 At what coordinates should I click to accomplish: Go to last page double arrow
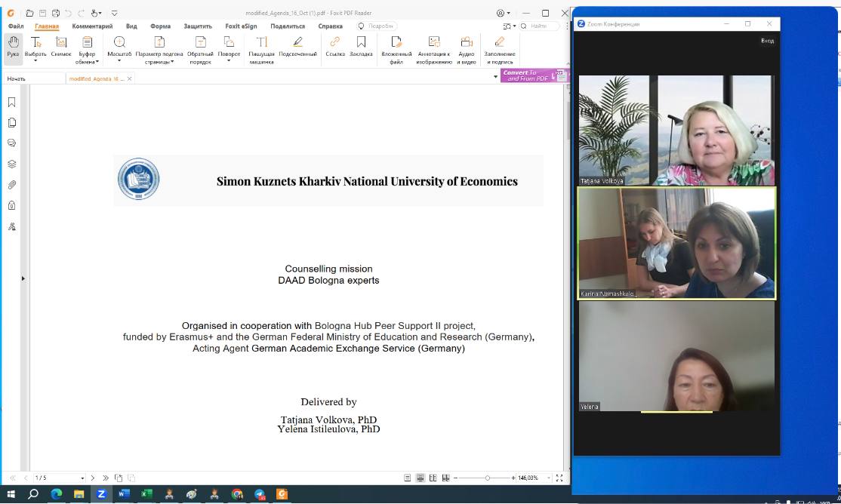click(106, 478)
